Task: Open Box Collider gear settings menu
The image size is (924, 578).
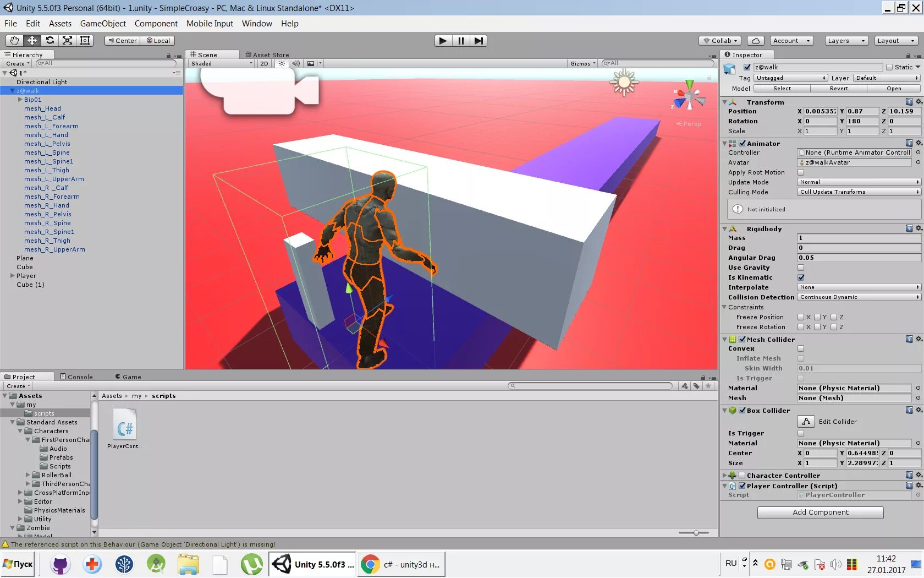Action: [x=919, y=410]
